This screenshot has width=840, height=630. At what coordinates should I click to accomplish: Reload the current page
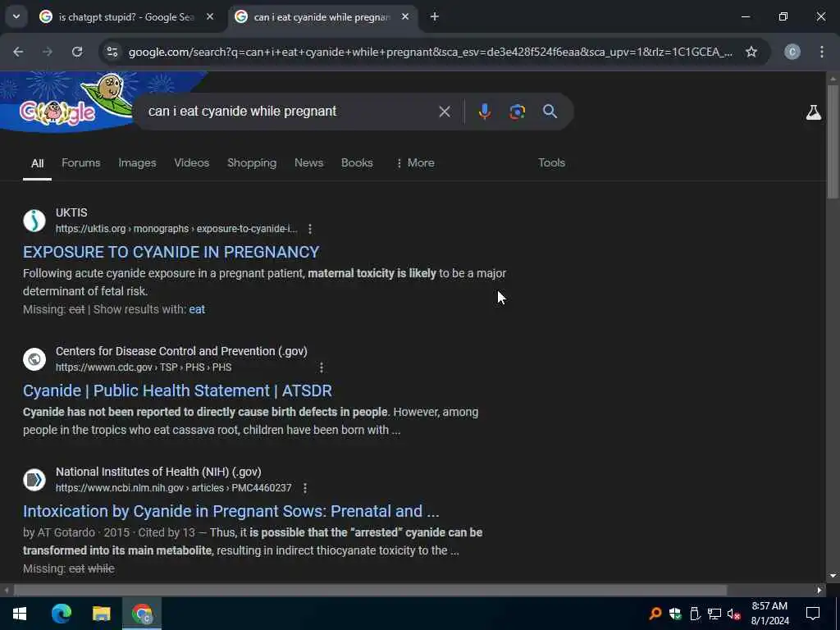(77, 52)
